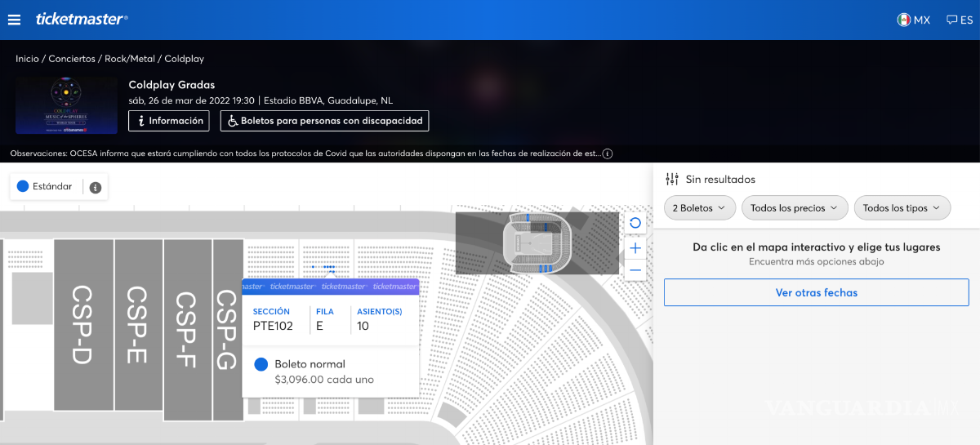Go to Conciertos breadcrumb
Viewport: 980px width, 445px height.
pyautogui.click(x=73, y=59)
